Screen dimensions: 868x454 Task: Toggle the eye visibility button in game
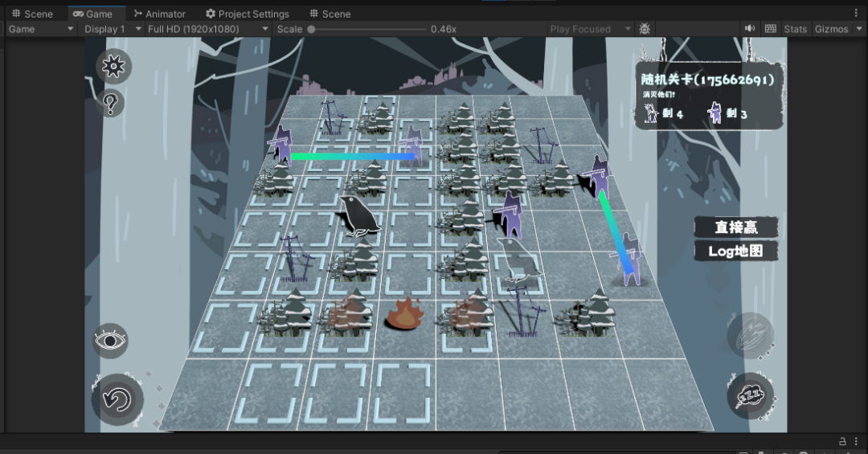(x=111, y=340)
